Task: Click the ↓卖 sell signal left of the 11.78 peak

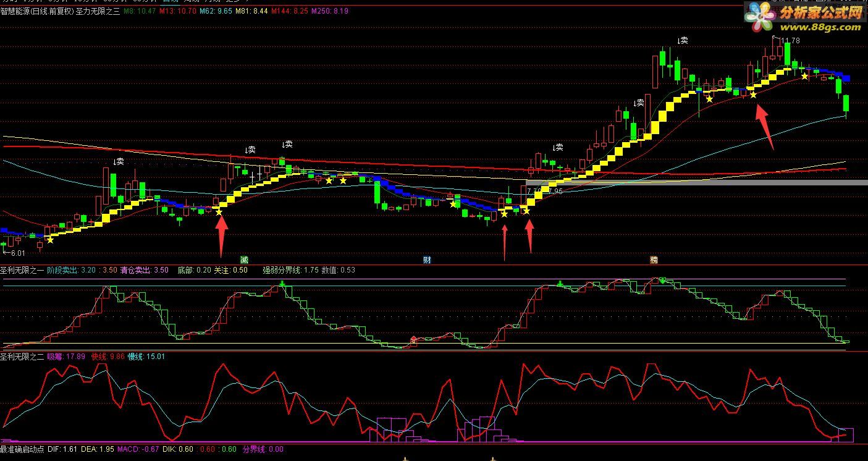Action: click(x=682, y=40)
